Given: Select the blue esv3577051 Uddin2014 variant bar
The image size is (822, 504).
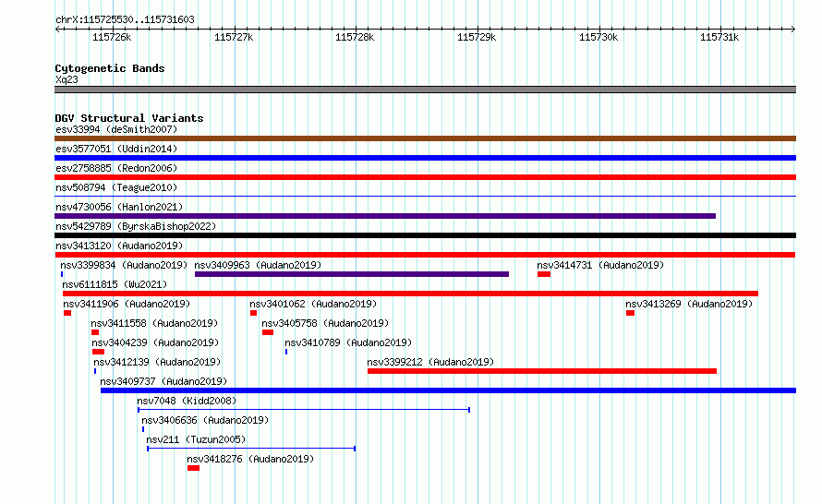Looking at the screenshot, I should point(425,158).
